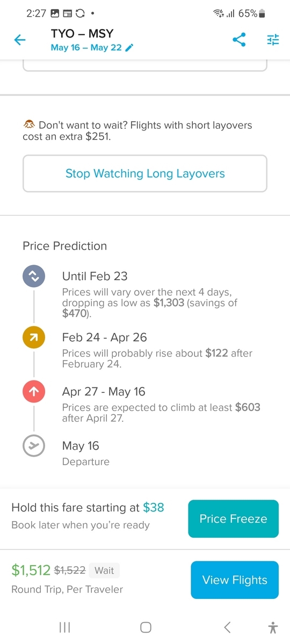This screenshot has height=644, width=290.
Task: Click Stop Watching Long Layovers button
Action: pos(145,173)
